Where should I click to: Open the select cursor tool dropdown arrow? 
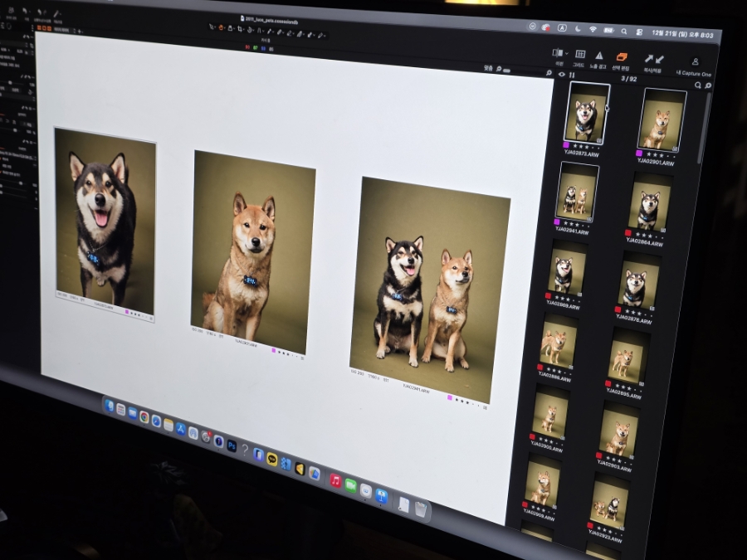(215, 27)
